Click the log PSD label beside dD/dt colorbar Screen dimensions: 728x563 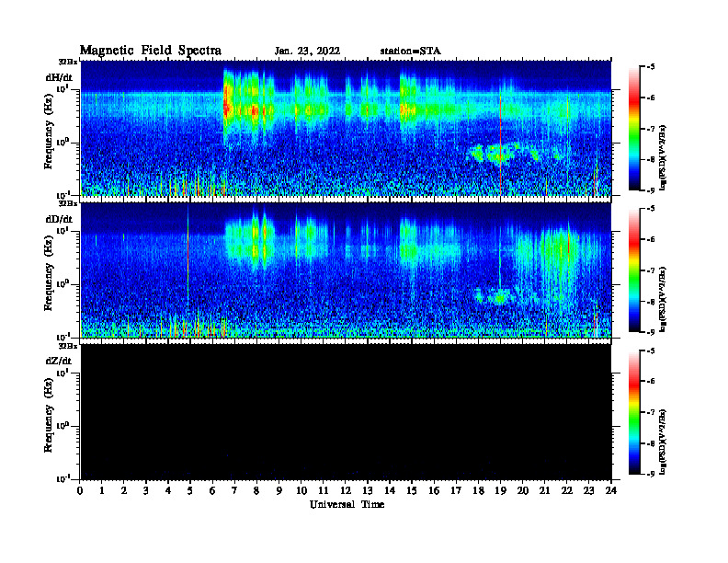pos(663,300)
